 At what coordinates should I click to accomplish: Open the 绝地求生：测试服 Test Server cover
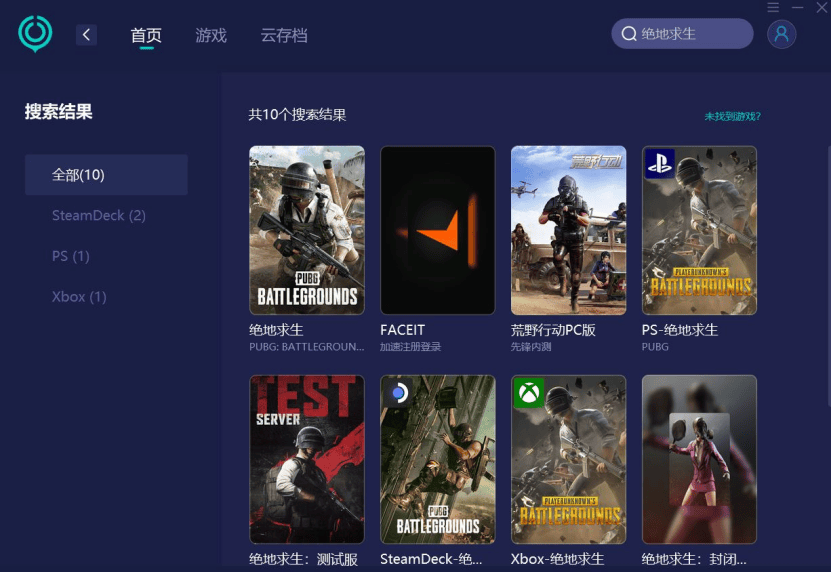pyautogui.click(x=307, y=459)
